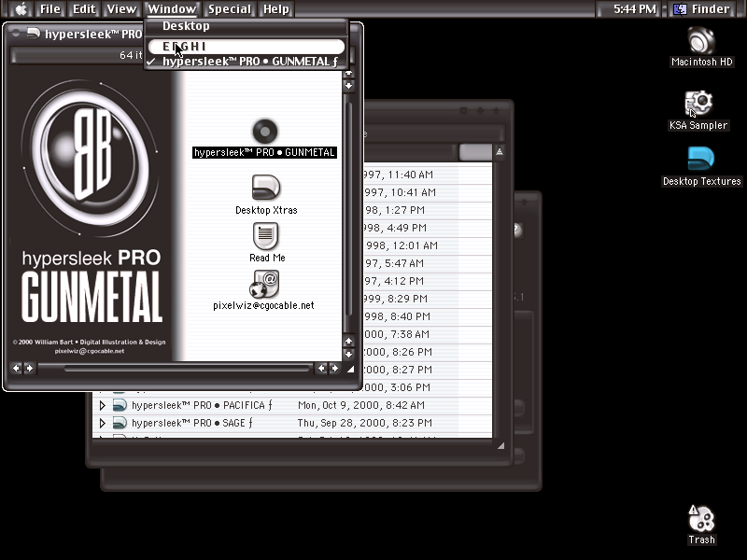The image size is (747, 560).
Task: Click the down scroll arrow just under the Window menu
Action: coord(348,86)
